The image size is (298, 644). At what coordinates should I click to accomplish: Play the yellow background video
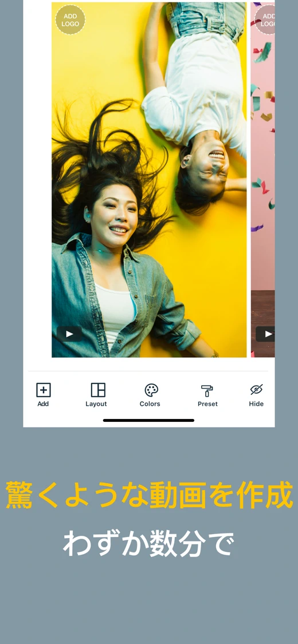(x=69, y=334)
